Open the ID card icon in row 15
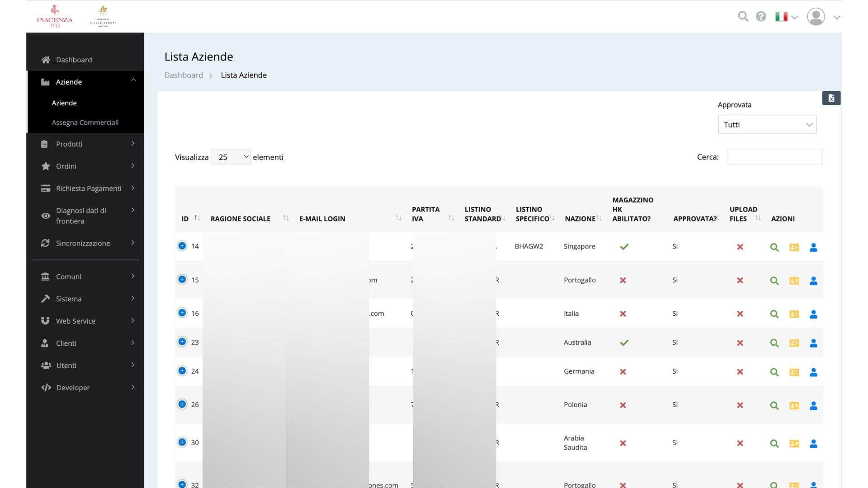 tap(794, 281)
